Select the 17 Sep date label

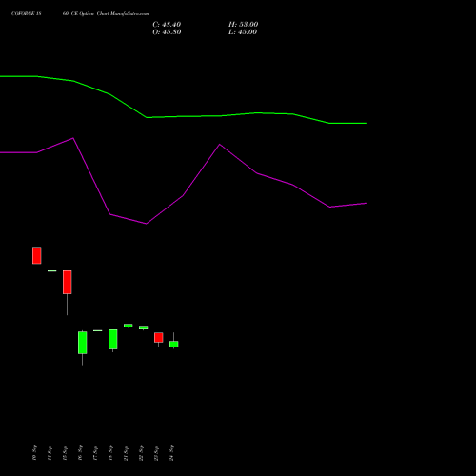tap(95, 452)
